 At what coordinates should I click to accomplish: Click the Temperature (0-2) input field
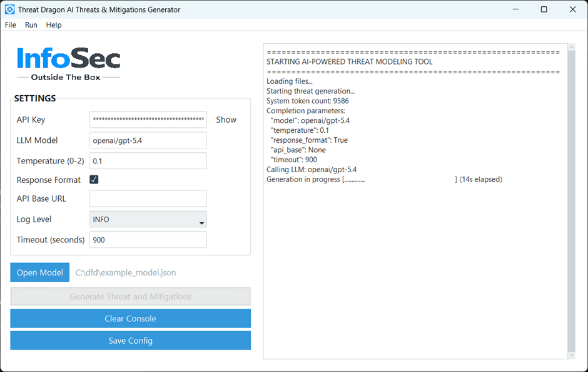148,161
